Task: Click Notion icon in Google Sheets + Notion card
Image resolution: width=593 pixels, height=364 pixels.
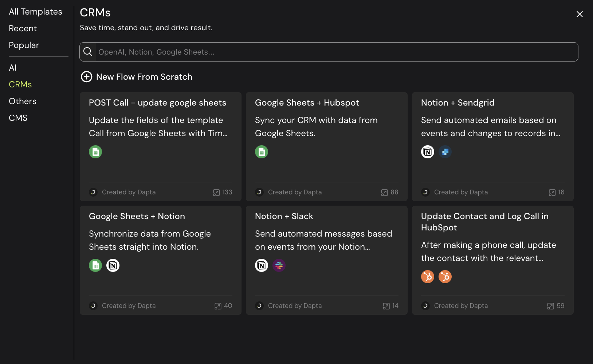Action: coord(113,265)
